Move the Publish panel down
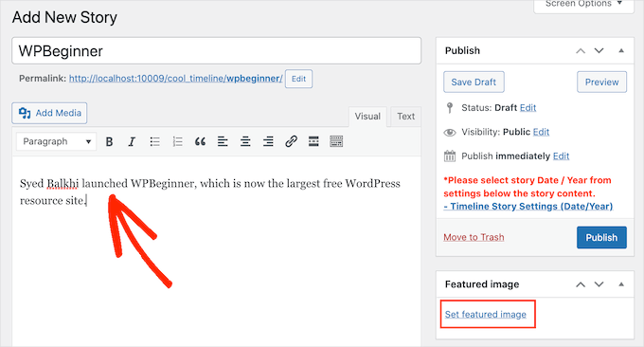The height and width of the screenshot is (347, 644). [599, 51]
